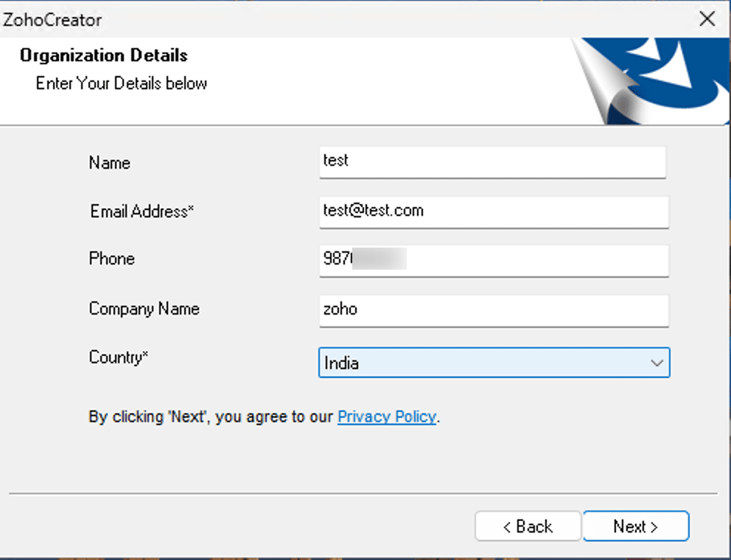
Task: Focus the Name text field
Action: 492,161
